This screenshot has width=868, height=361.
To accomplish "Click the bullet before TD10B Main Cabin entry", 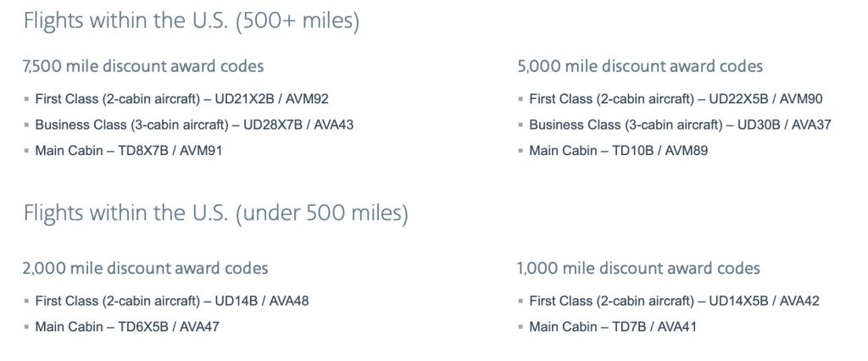I will 520,150.
